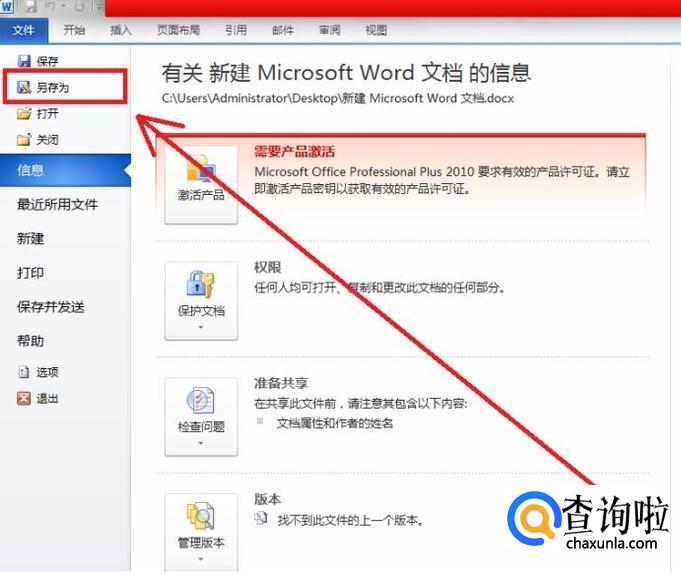This screenshot has width=681, height=574.
Task: Click the 权限 (Permissions) heading
Action: coord(268,267)
